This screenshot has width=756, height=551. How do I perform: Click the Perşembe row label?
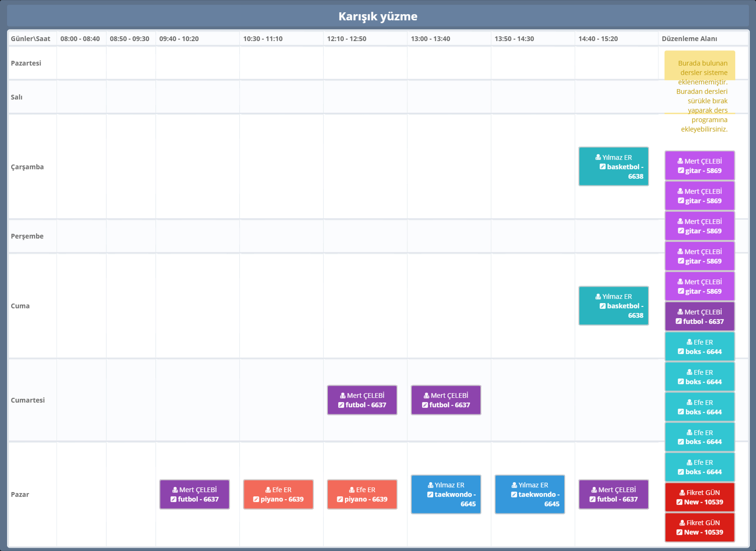pyautogui.click(x=27, y=236)
